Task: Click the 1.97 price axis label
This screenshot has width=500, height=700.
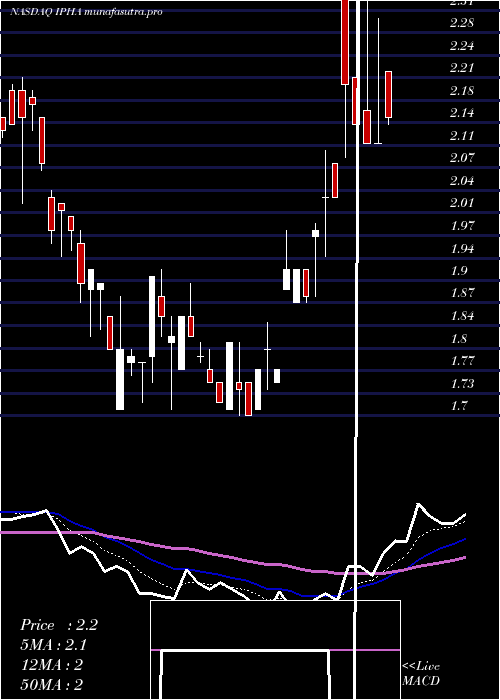Action: tap(462, 225)
